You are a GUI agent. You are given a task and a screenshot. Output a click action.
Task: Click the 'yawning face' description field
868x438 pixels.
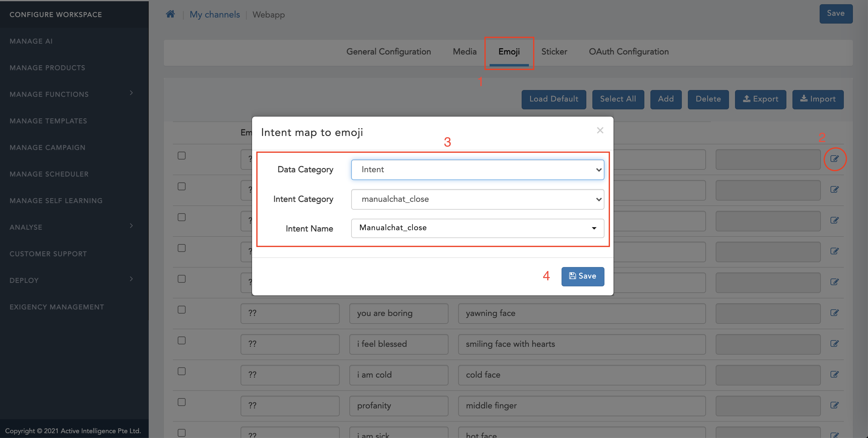click(581, 314)
